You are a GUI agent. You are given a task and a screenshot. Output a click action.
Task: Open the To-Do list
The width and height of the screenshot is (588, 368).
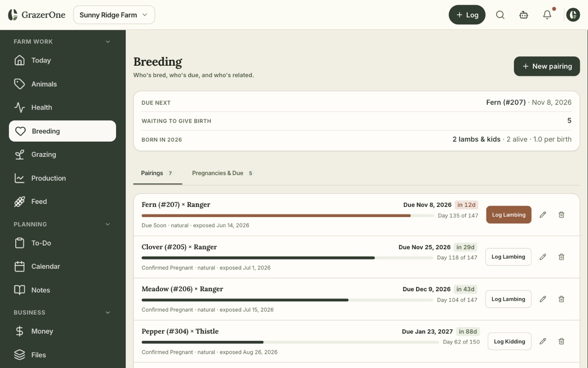click(x=62, y=243)
